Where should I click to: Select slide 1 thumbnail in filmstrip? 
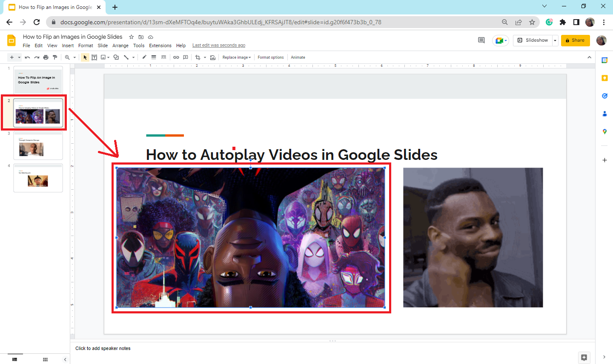pos(38,80)
